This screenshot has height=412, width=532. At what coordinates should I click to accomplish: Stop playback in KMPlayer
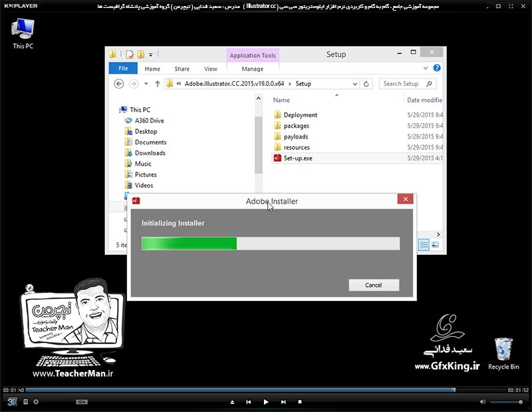(300, 402)
